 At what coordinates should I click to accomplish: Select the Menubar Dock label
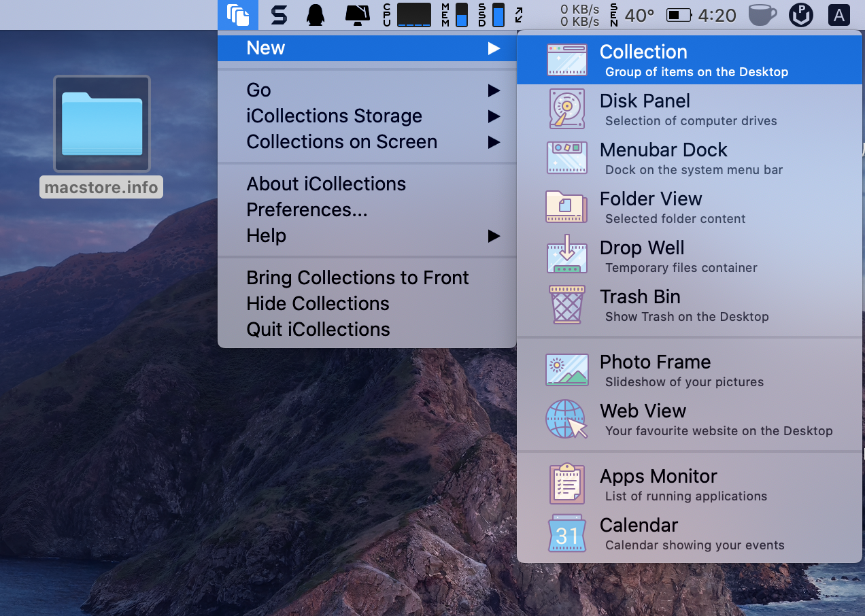point(664,150)
